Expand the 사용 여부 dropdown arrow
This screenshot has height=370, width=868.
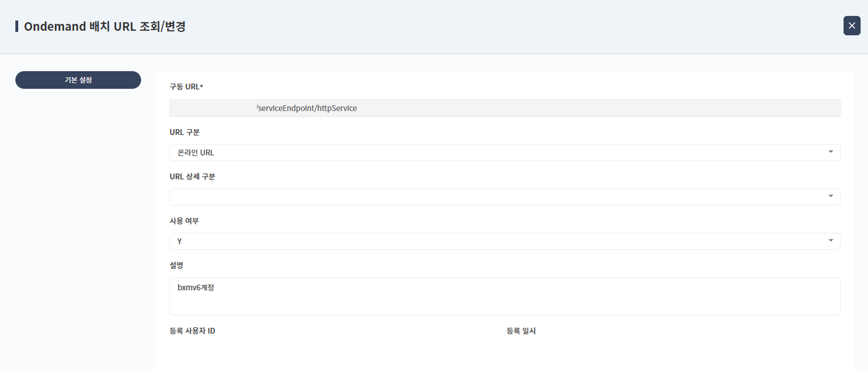[x=830, y=241]
